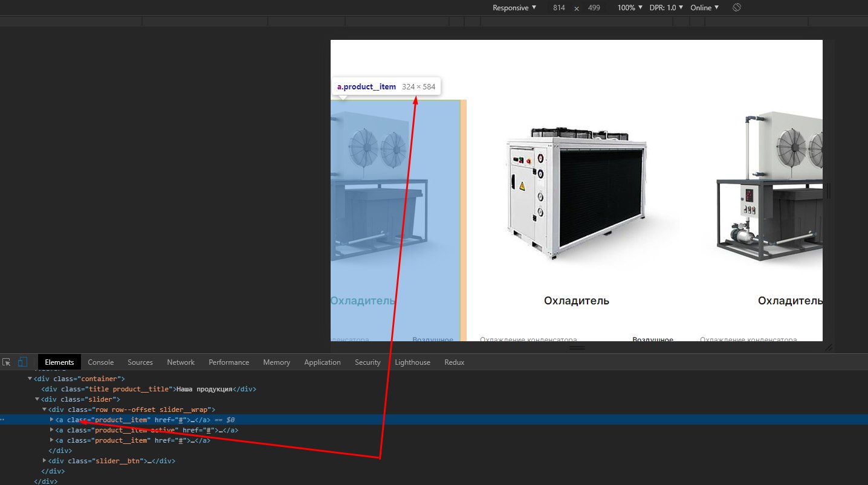The width and height of the screenshot is (868, 485).
Task: Grab the viewport bottom resize handle
Action: (x=577, y=348)
